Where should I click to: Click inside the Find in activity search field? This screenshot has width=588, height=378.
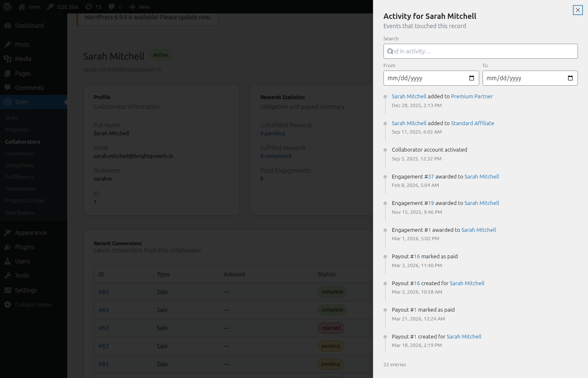(480, 51)
